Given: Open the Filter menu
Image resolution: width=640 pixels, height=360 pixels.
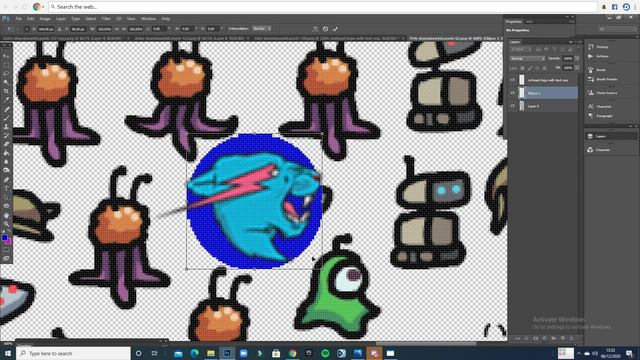Looking at the screenshot, I should (106, 19).
